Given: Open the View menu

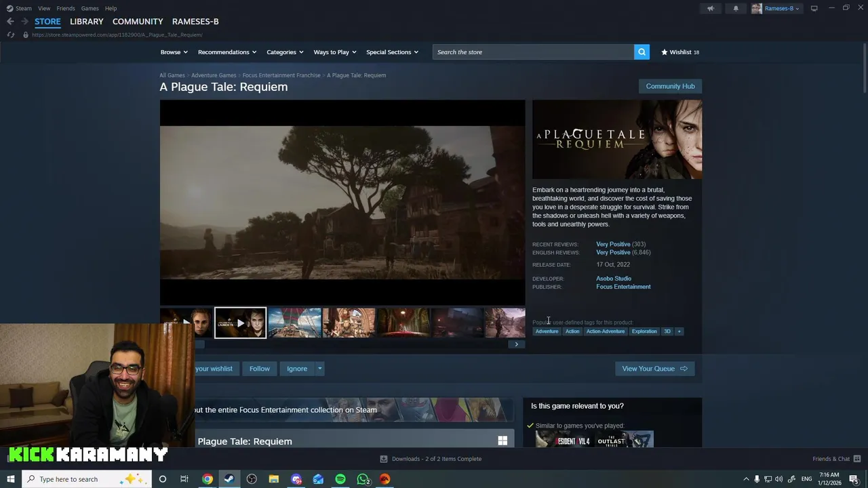Looking at the screenshot, I should pyautogui.click(x=44, y=8).
